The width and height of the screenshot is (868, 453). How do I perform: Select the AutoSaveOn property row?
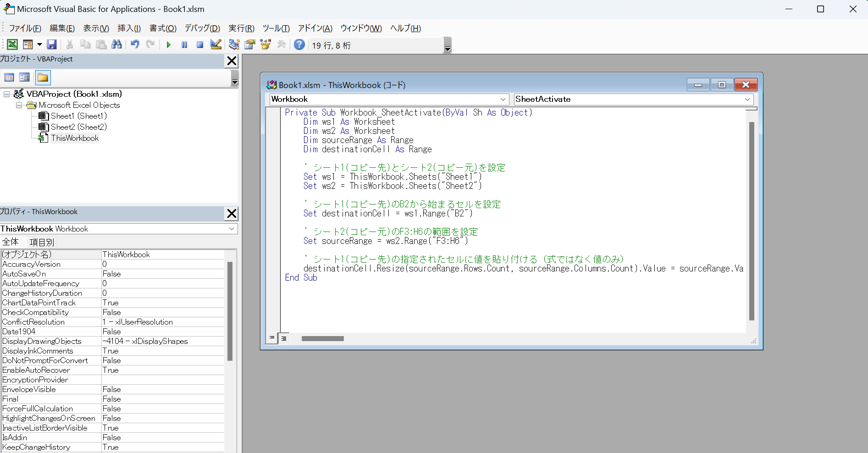(112, 274)
